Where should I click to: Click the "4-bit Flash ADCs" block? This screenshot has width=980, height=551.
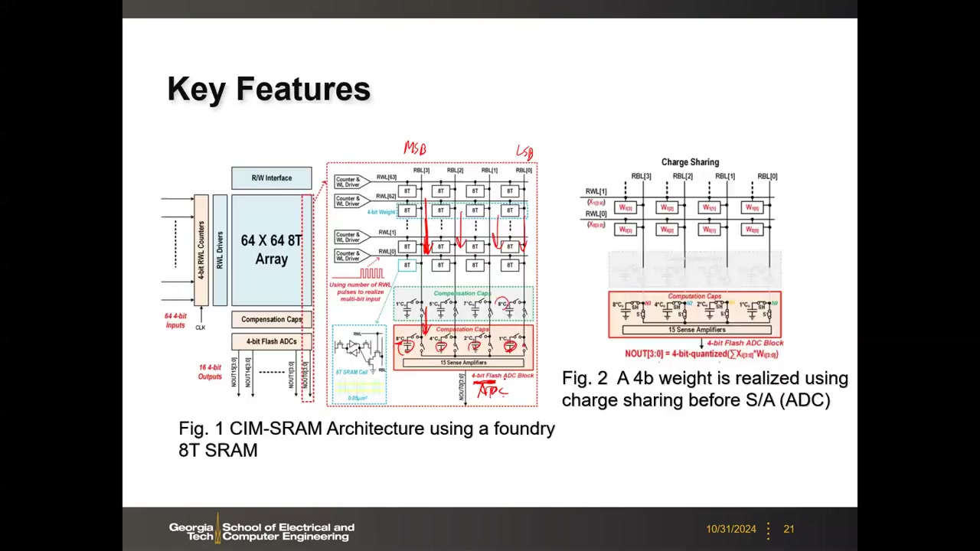point(272,341)
